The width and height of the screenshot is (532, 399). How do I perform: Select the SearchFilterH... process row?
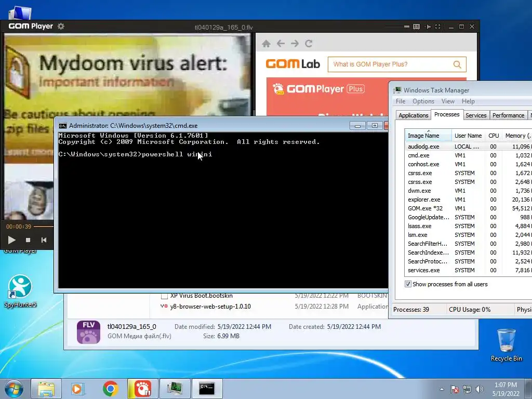pyautogui.click(x=468, y=244)
